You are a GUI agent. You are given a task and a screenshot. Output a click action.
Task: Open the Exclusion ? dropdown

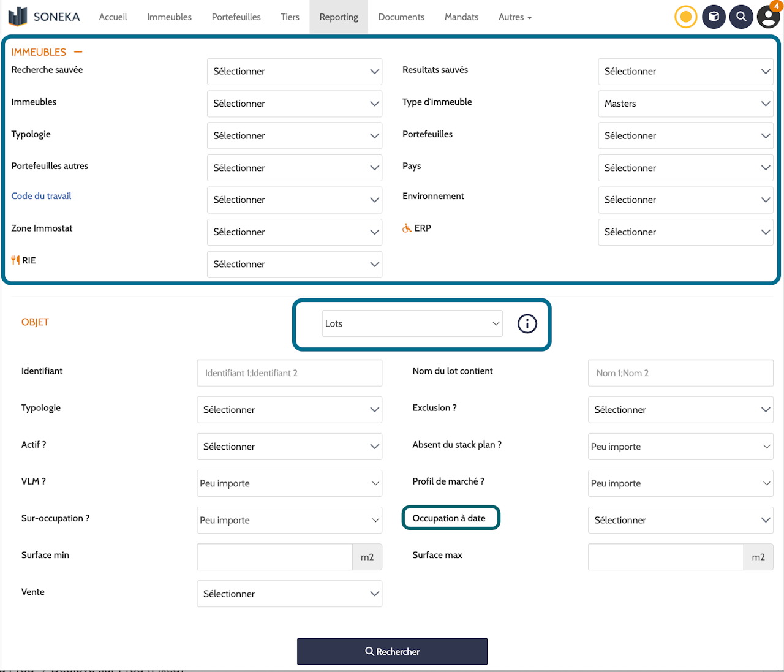680,410
